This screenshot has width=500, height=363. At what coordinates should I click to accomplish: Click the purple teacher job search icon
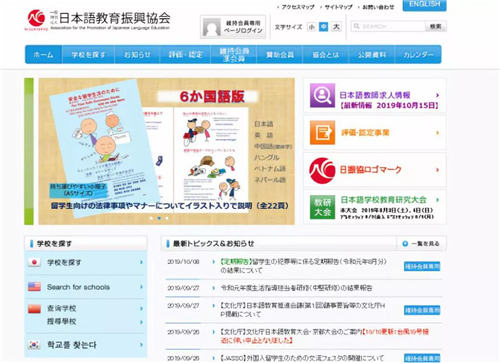coord(322,95)
